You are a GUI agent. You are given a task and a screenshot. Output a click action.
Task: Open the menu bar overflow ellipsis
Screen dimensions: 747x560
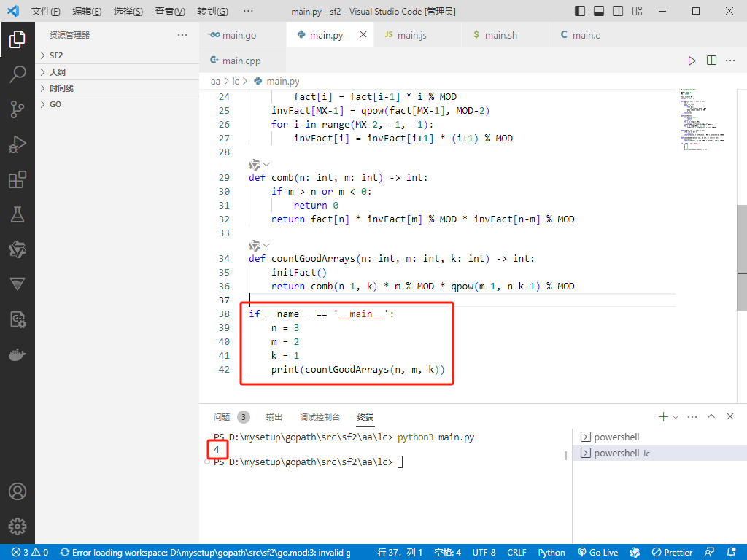pos(248,11)
